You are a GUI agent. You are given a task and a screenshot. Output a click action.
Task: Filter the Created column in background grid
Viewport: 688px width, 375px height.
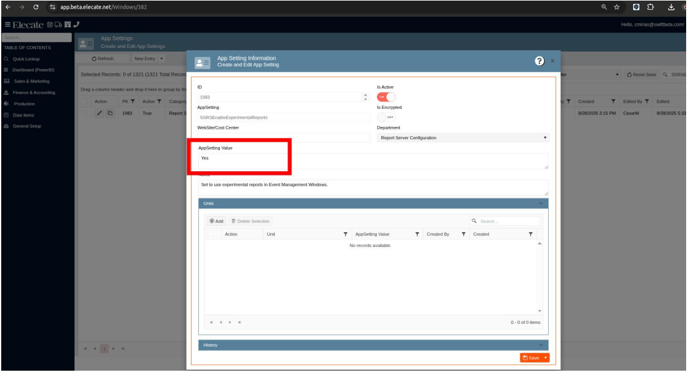613,101
